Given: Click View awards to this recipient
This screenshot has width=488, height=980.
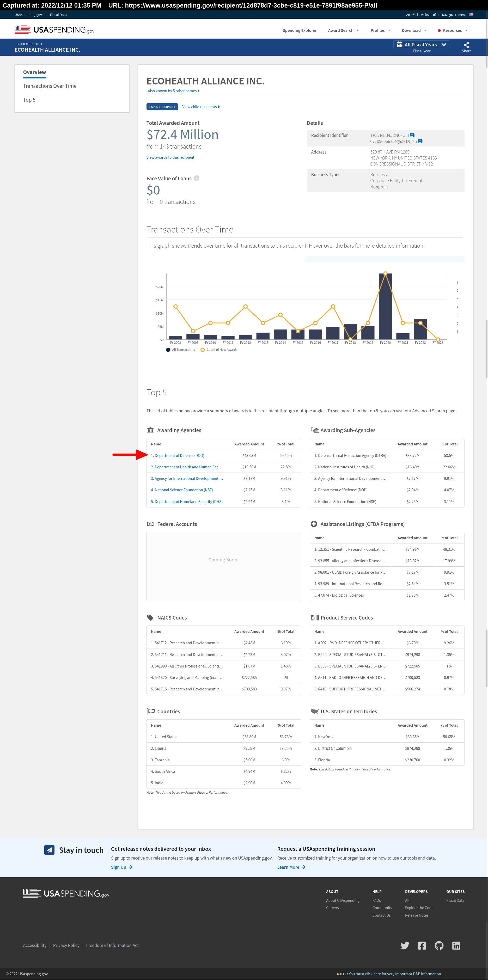Looking at the screenshot, I should pos(170,157).
